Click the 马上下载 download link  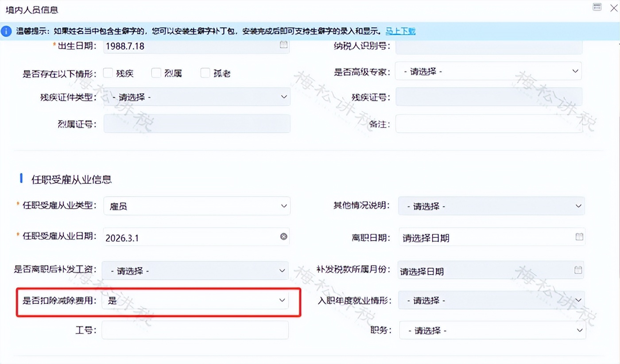[x=400, y=31]
